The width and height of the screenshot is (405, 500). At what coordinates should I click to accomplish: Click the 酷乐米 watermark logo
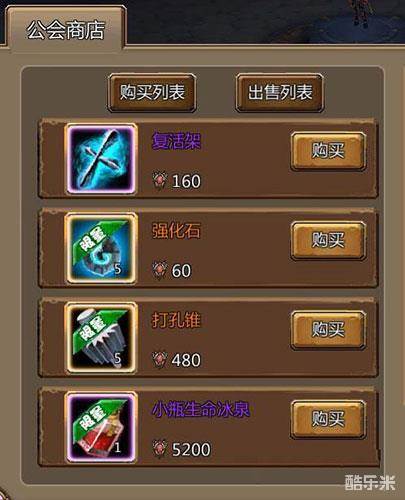[x=370, y=482]
